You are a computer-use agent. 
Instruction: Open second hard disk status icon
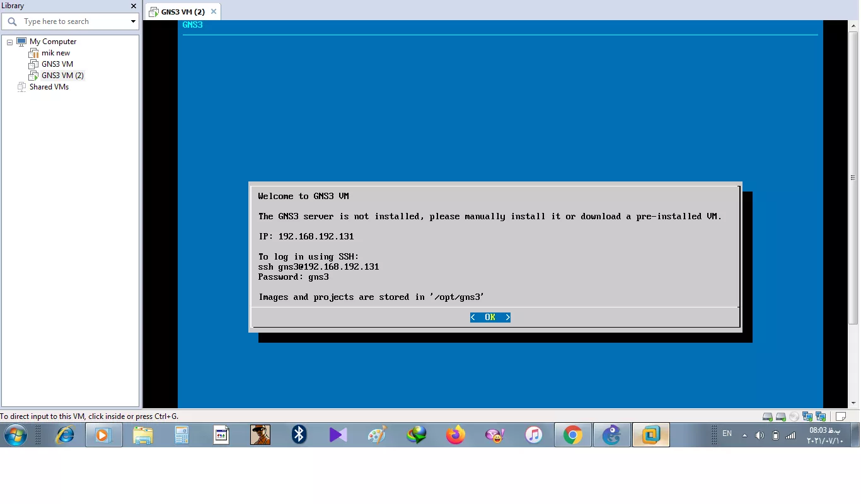[x=781, y=416]
